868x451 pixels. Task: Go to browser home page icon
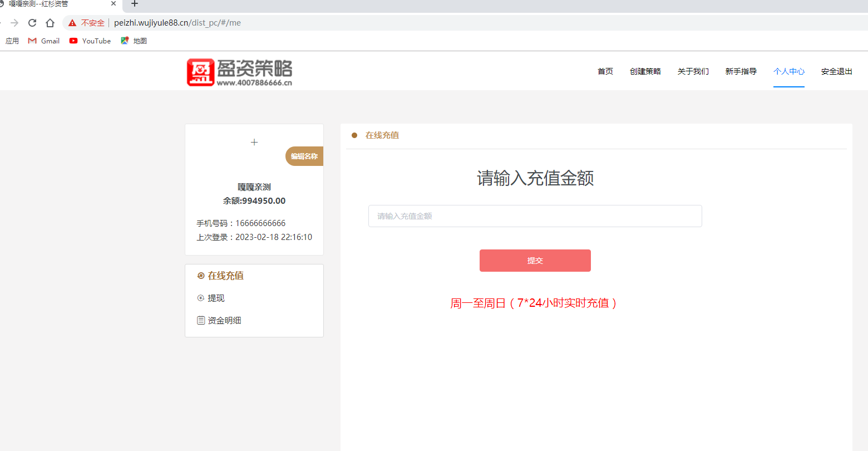[x=50, y=23]
